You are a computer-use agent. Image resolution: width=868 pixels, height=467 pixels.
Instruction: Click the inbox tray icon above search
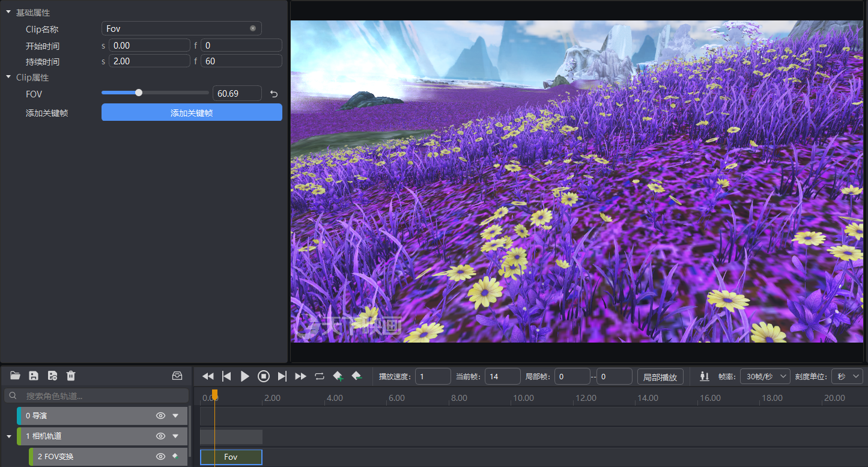[177, 376]
